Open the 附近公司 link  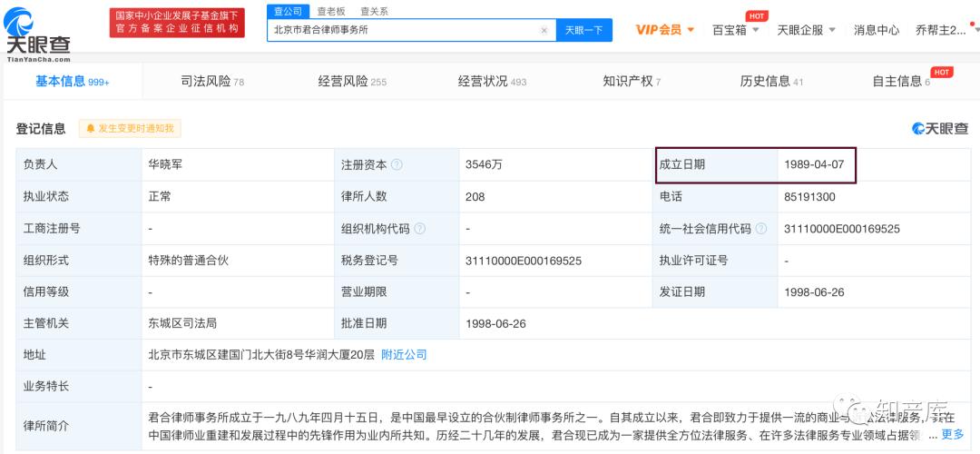pos(404,355)
